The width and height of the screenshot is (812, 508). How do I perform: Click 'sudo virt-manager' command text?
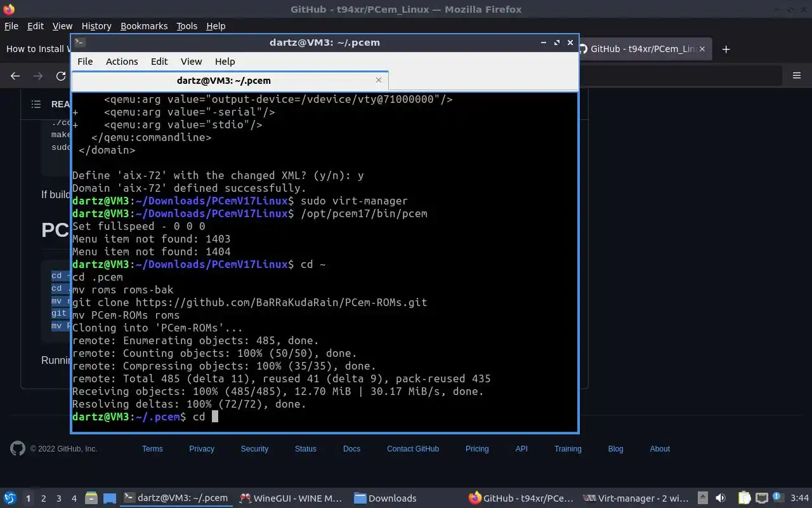click(354, 201)
